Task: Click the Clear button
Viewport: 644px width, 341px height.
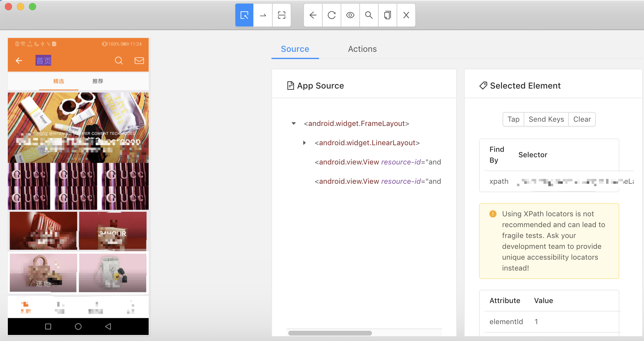Action: click(x=582, y=119)
